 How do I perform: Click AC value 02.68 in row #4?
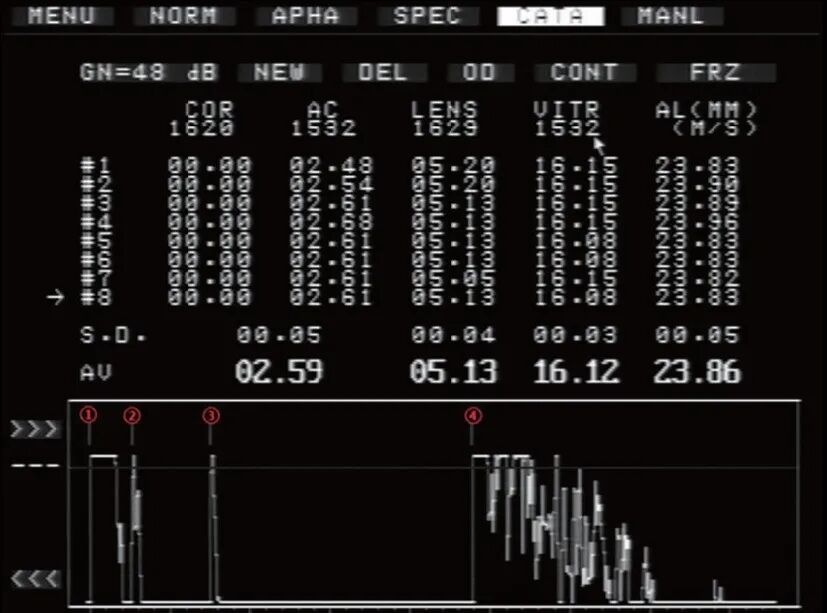331,222
